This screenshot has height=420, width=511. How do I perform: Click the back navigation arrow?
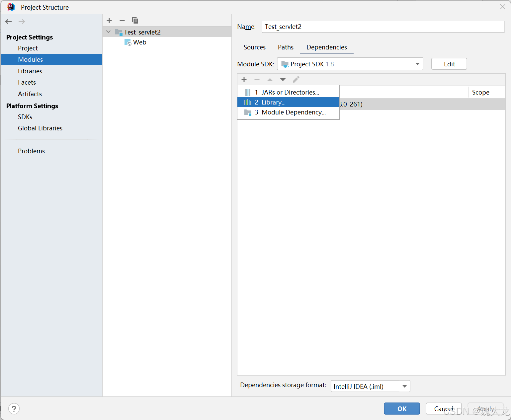point(9,22)
